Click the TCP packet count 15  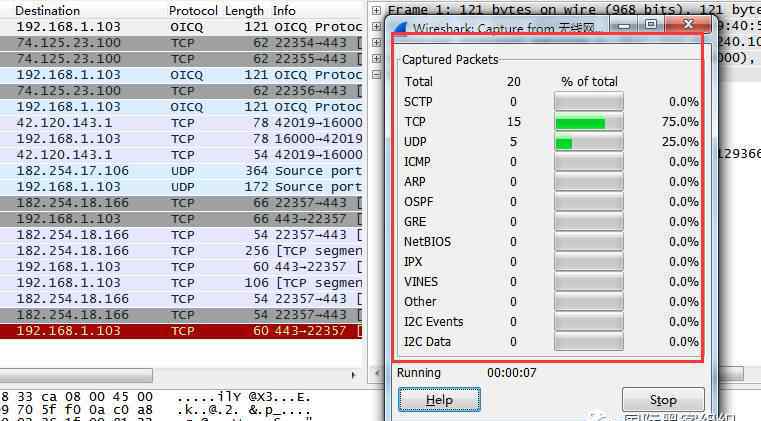point(513,121)
